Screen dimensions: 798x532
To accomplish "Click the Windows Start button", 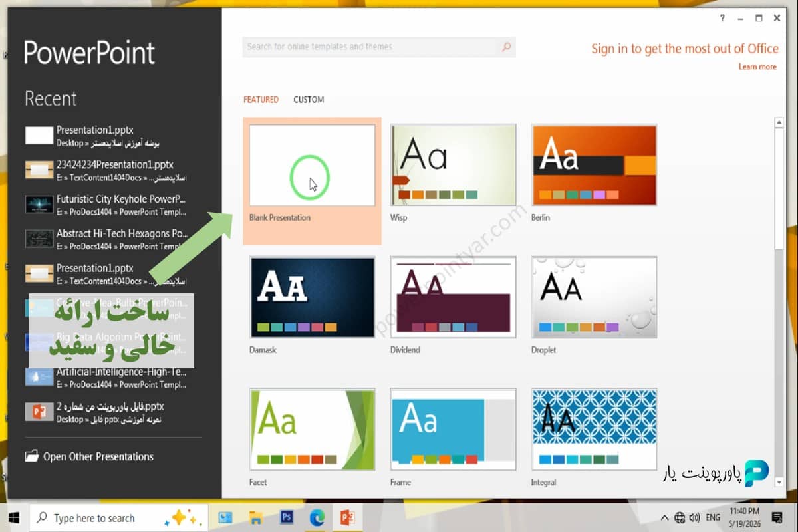I will (x=14, y=517).
